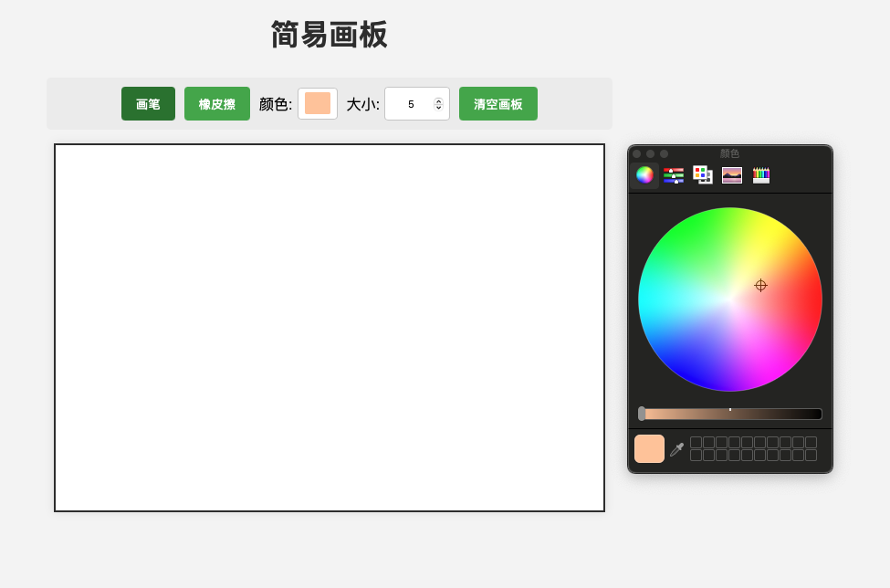Open the 颜色 color swatch in toolbar
This screenshot has width=890, height=588.
318,104
